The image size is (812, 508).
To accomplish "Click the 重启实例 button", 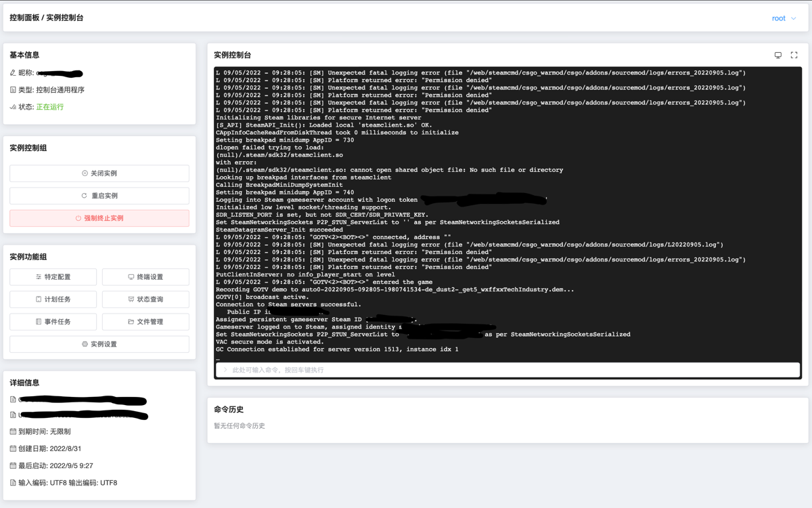I will coord(99,196).
